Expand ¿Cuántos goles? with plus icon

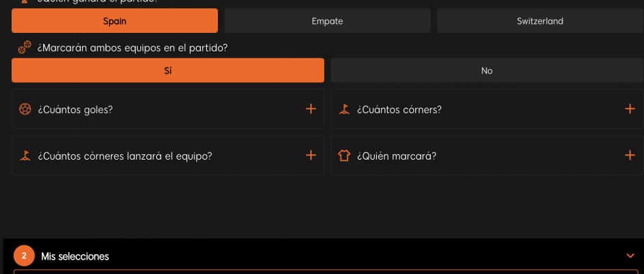coord(311,109)
